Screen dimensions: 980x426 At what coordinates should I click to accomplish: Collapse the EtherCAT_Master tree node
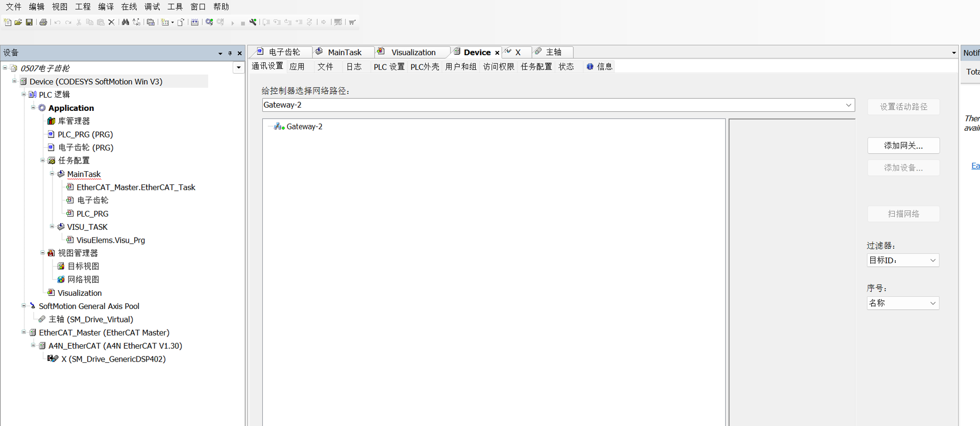[23, 332]
